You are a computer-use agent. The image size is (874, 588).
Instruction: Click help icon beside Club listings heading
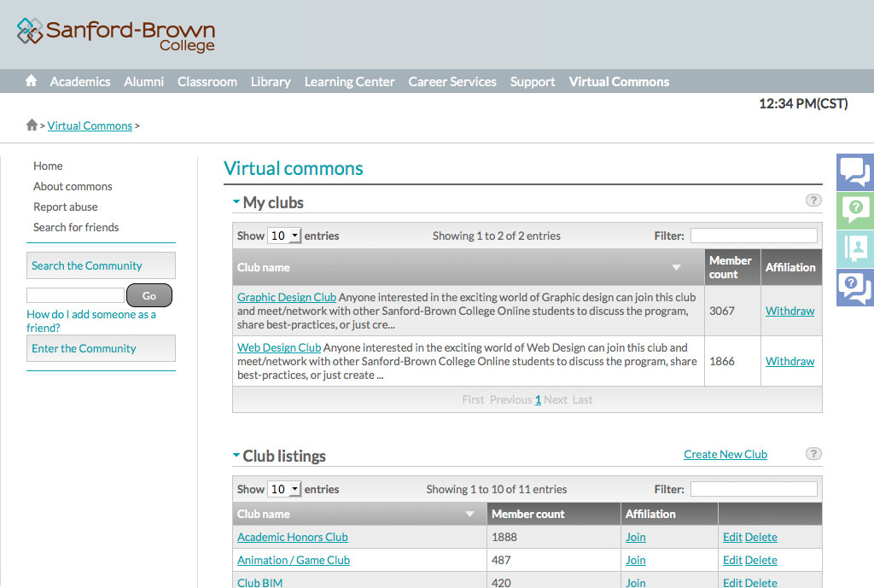coord(813,454)
